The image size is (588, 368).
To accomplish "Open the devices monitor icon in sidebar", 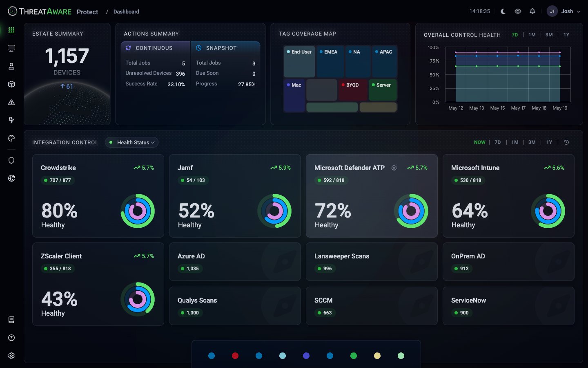I will pyautogui.click(x=11, y=48).
